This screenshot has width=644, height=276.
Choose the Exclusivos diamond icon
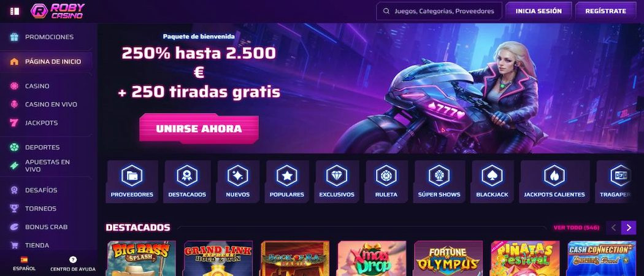coord(337,176)
